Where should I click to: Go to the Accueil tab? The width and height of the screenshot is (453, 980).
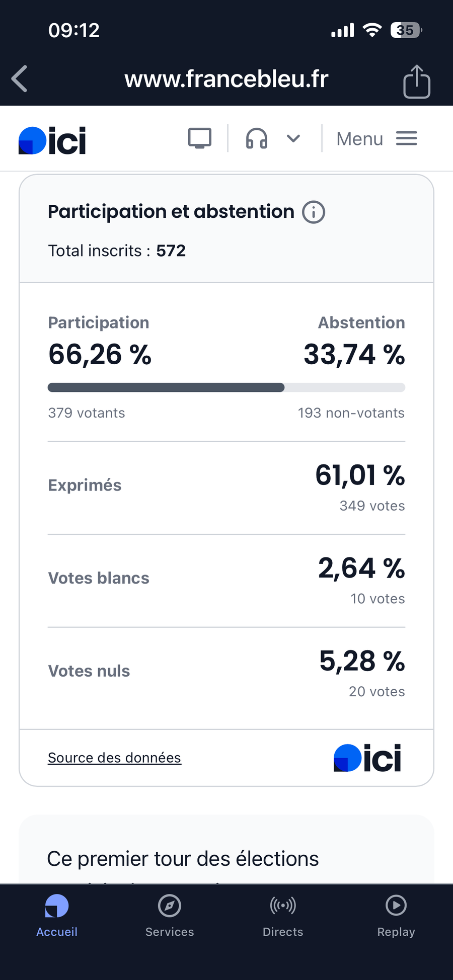click(x=57, y=916)
